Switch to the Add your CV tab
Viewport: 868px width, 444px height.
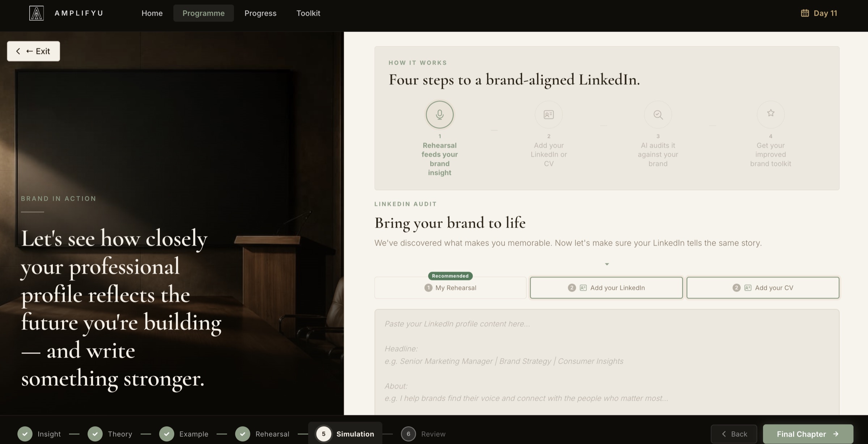pos(763,288)
